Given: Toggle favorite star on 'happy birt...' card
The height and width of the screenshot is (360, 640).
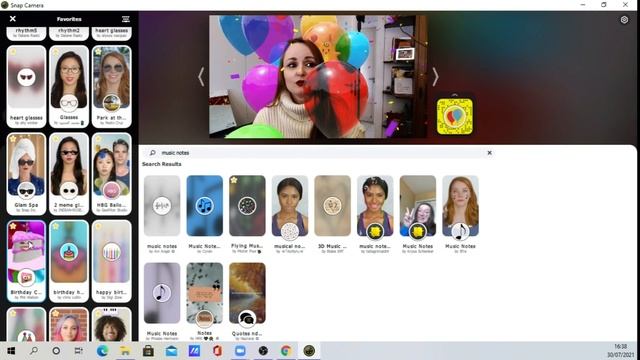Looking at the screenshot, I should (98, 226).
